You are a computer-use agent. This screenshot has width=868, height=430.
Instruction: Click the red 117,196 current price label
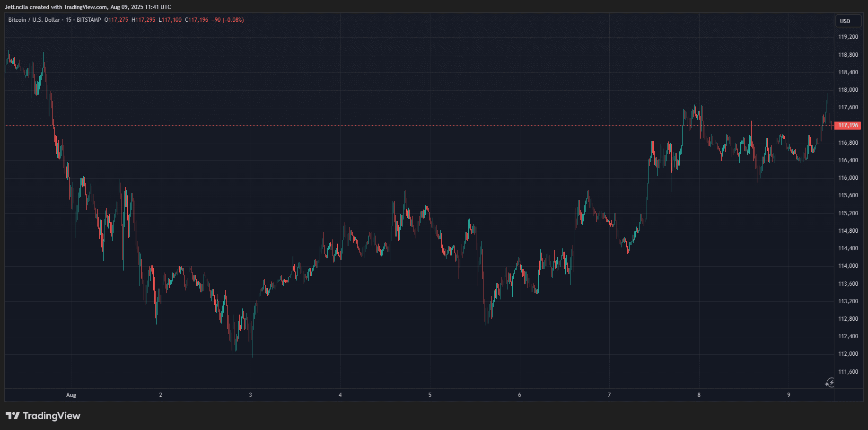pyautogui.click(x=848, y=125)
